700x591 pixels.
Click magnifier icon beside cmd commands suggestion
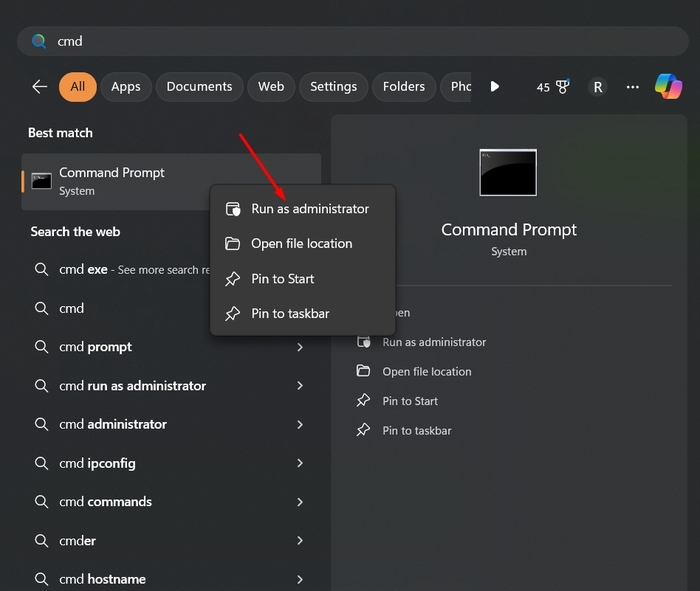(42, 502)
